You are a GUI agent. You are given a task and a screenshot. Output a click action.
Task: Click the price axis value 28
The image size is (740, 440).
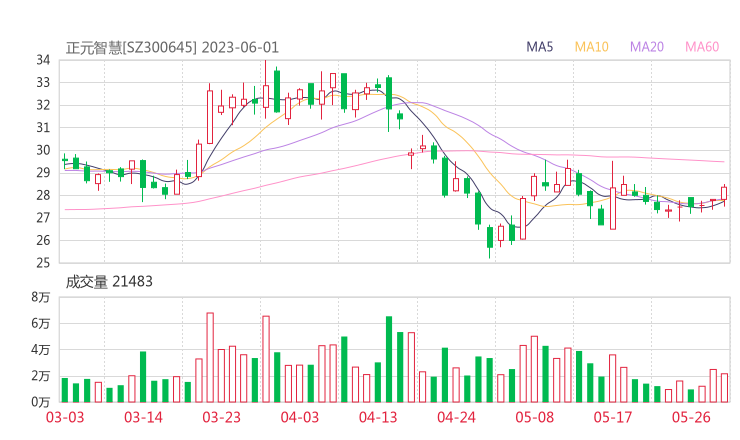[x=43, y=195]
